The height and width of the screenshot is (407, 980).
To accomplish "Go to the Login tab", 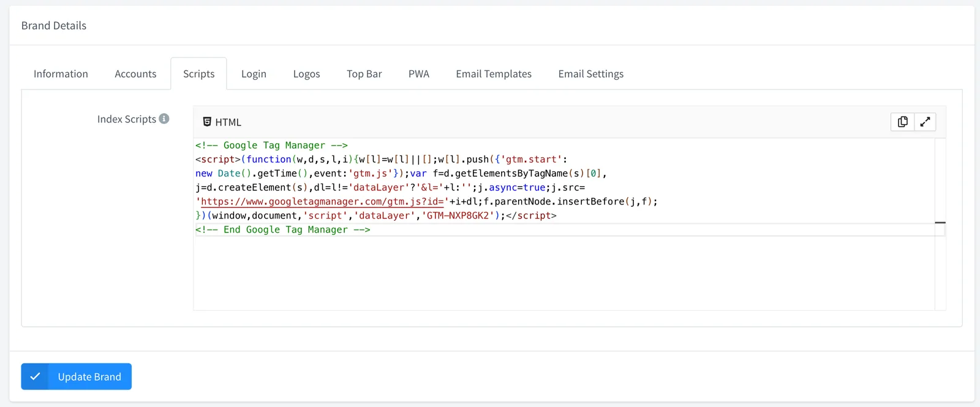I will tap(254, 74).
